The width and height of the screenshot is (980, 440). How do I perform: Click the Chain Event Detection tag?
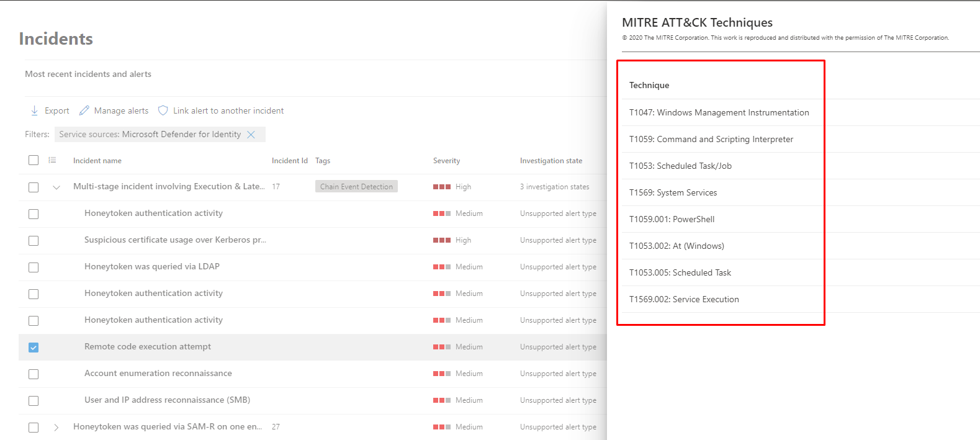click(356, 187)
